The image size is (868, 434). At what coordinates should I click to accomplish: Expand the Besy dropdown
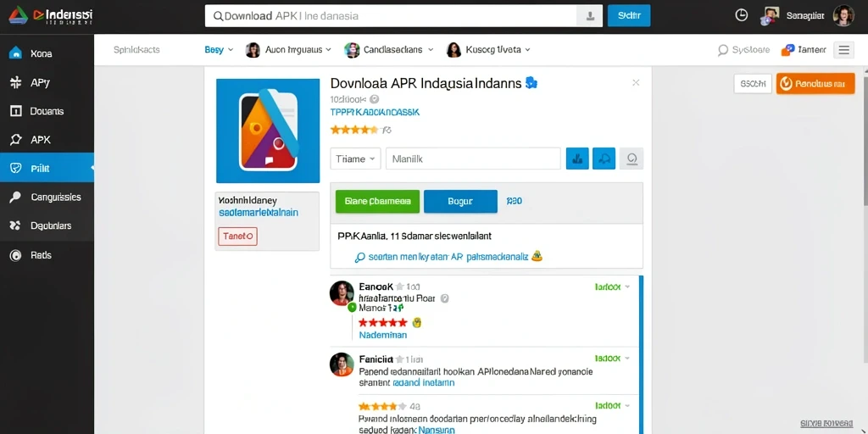pyautogui.click(x=219, y=50)
